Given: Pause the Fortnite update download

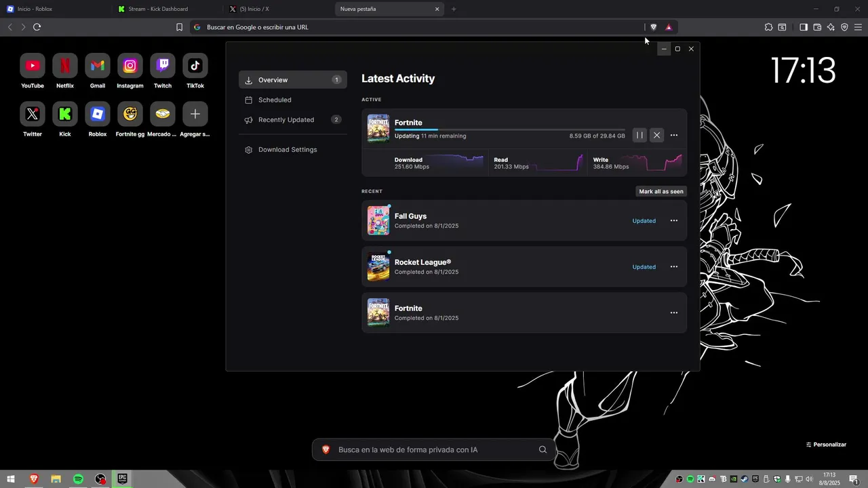Looking at the screenshot, I should [639, 136].
